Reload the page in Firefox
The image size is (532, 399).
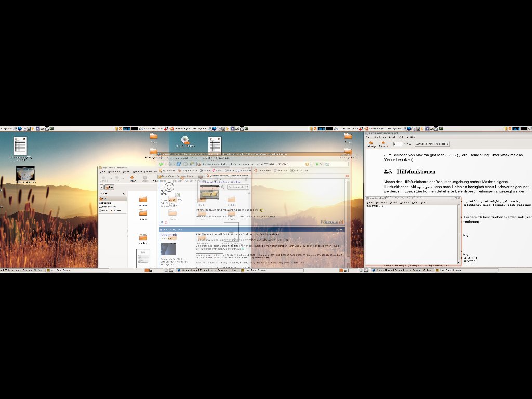(x=179, y=164)
